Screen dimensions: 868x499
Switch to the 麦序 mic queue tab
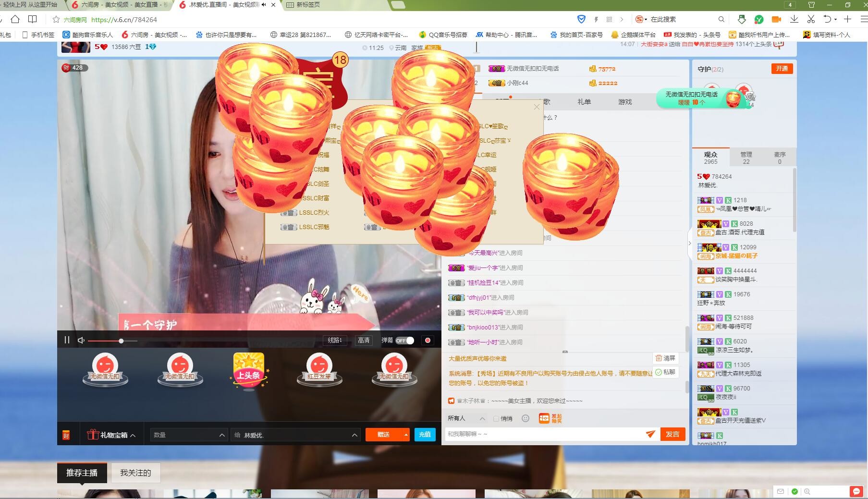pos(780,158)
